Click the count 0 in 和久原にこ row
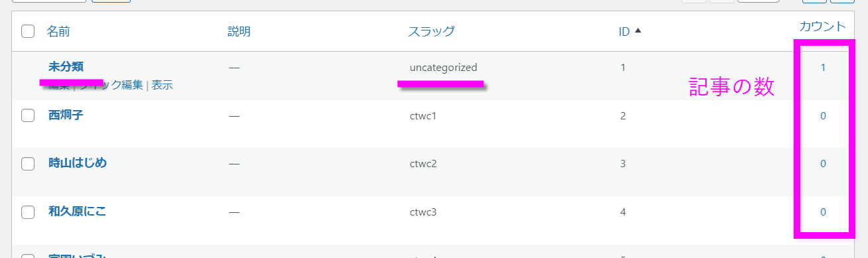The height and width of the screenshot is (258, 868). click(x=823, y=212)
